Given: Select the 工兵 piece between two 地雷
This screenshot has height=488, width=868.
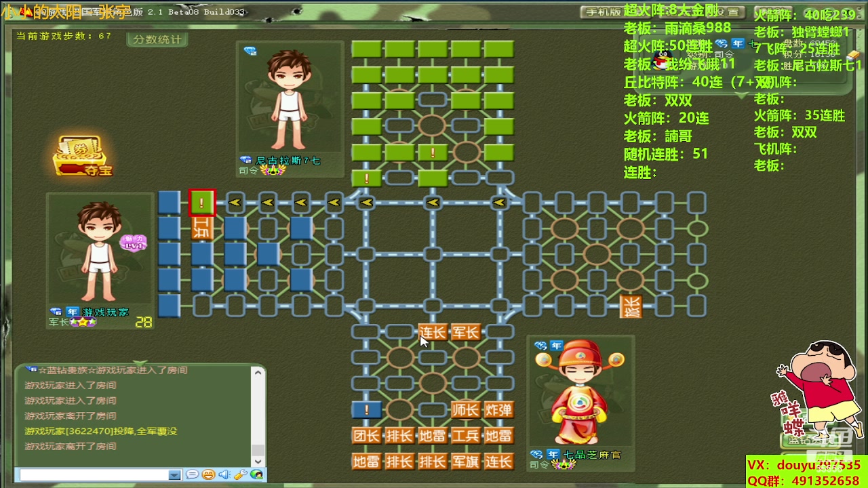Looking at the screenshot, I should (x=466, y=436).
